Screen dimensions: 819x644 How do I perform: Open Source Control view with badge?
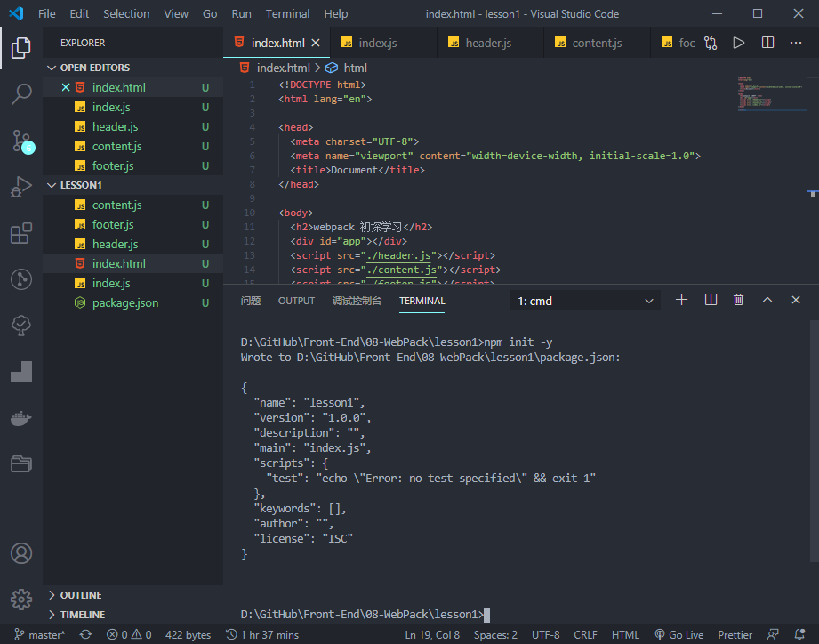tap(22, 141)
